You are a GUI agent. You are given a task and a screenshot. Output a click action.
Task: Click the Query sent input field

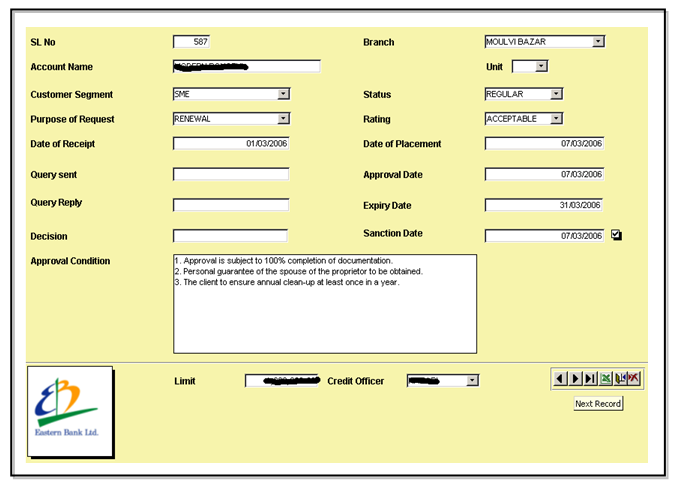click(x=230, y=174)
